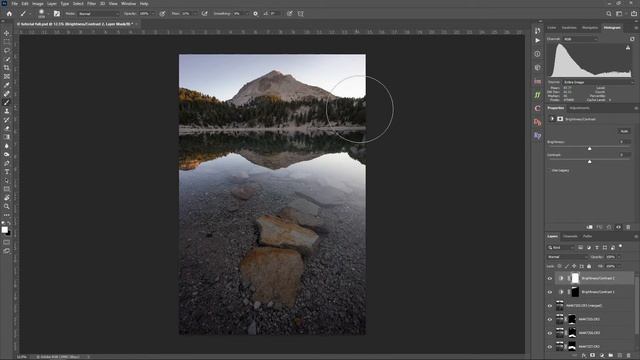Enable Use Legacy checkbox
This screenshot has width=640, height=360.
(549, 170)
